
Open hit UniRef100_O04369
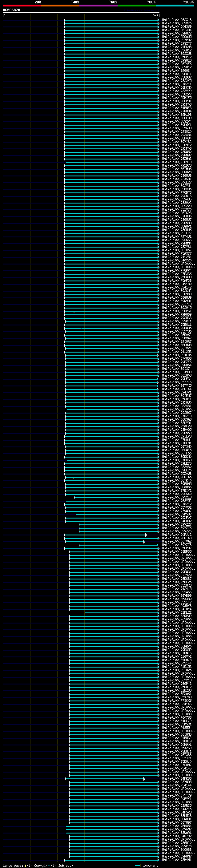pyautogui.click(x=177, y=26)
